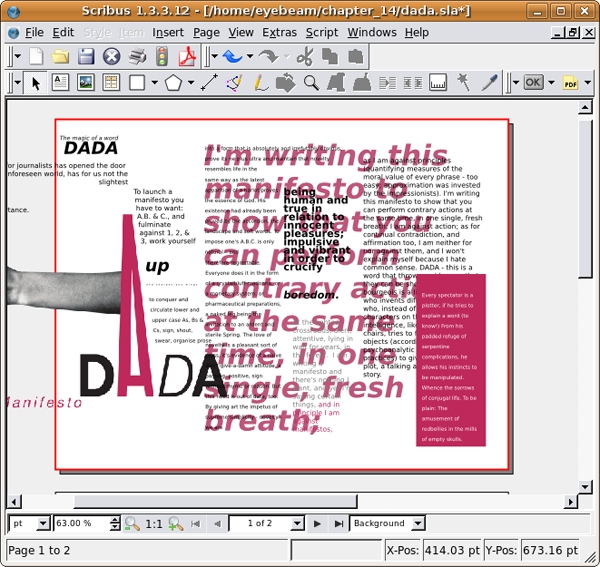The image size is (600, 567).
Task: Copy the selection
Action: click(329, 57)
